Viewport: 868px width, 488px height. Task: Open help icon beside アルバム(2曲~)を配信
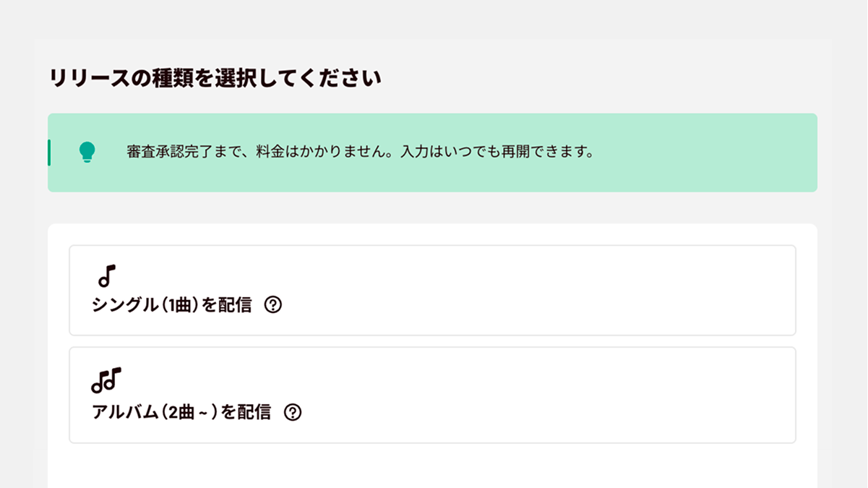(293, 412)
